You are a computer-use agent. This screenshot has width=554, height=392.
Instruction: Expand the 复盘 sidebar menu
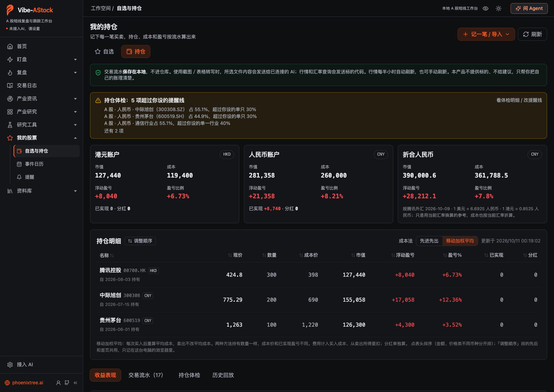coord(42,73)
